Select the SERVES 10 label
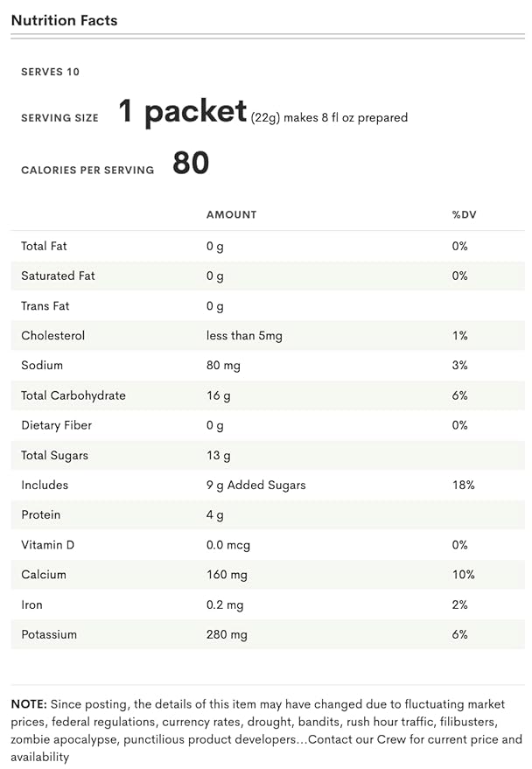The width and height of the screenshot is (532, 769). (50, 72)
